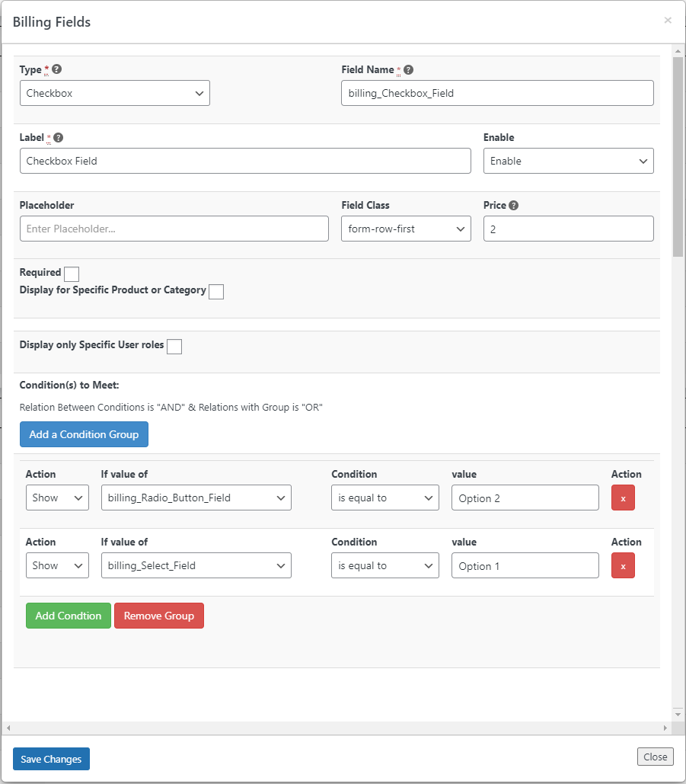This screenshot has width=686, height=784.
Task: Open Action dropdown for the Select Field condition
Action: [x=57, y=565]
